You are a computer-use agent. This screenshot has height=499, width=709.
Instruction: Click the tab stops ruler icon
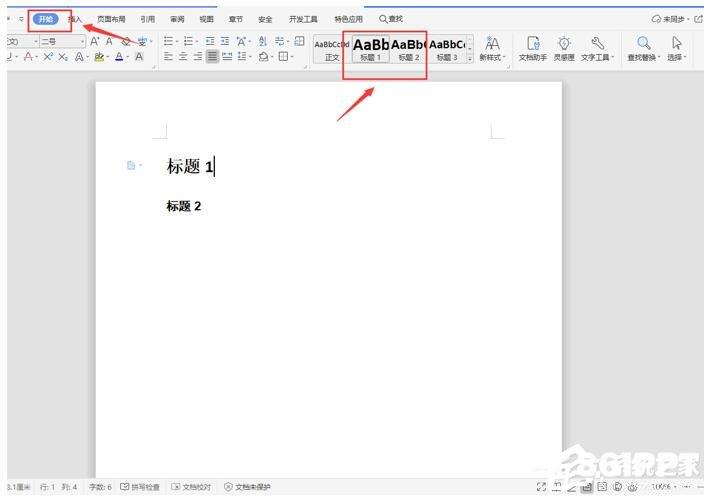[x=299, y=41]
